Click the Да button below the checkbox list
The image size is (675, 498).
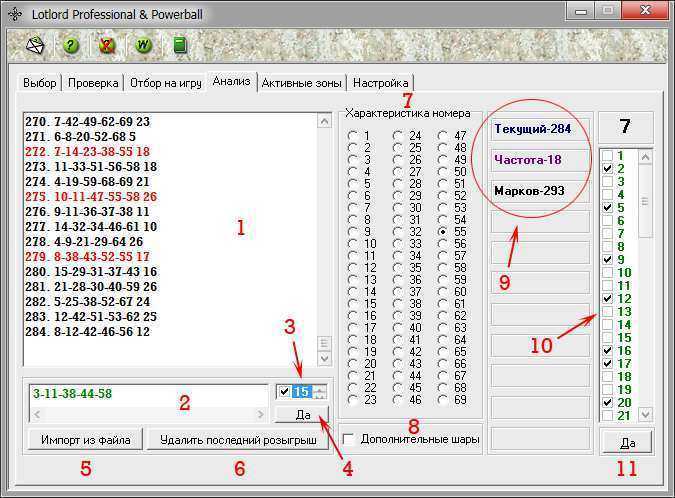[627, 442]
